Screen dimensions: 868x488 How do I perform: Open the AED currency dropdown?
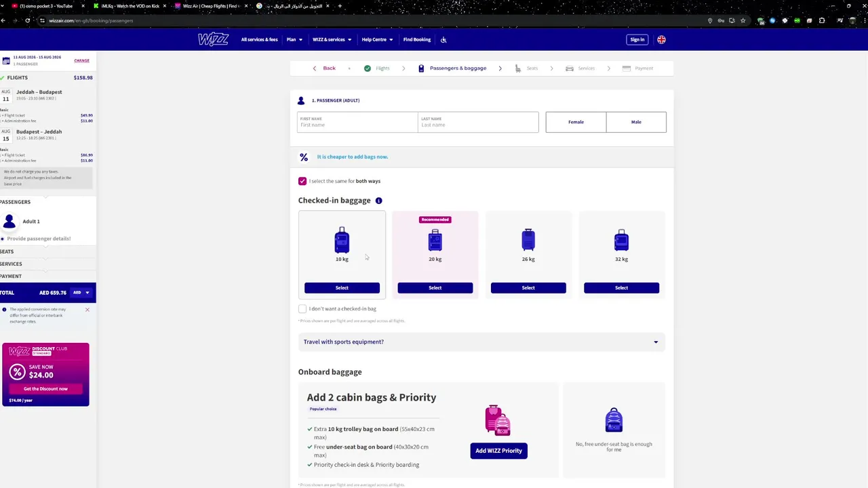coord(81,293)
